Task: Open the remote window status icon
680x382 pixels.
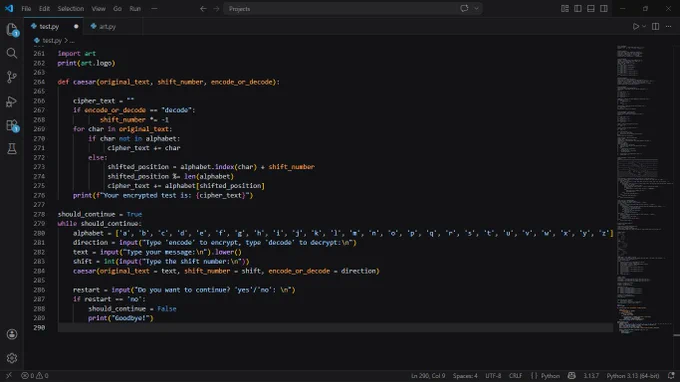Action: (x=9, y=375)
